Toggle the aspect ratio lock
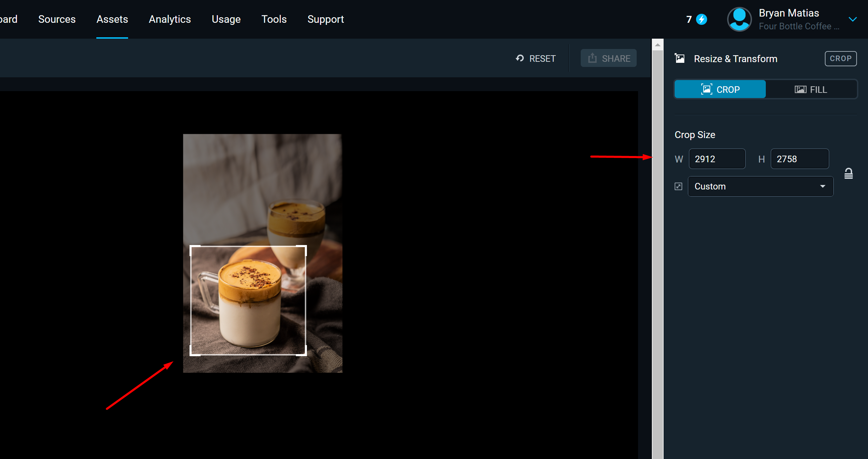868x459 pixels. click(x=849, y=173)
